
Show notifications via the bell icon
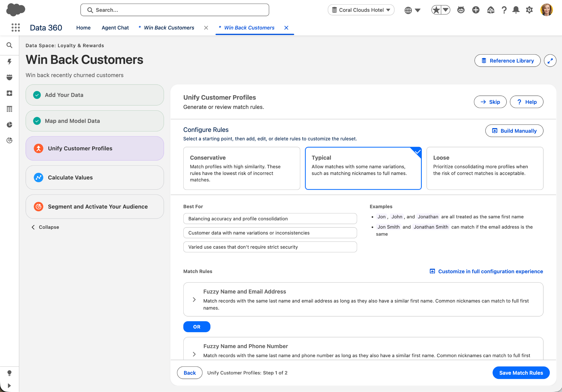coord(516,10)
